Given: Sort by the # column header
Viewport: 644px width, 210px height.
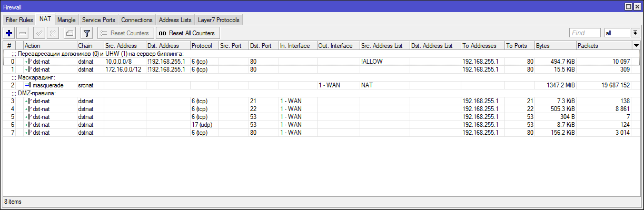Looking at the screenshot, I should click(x=9, y=46).
